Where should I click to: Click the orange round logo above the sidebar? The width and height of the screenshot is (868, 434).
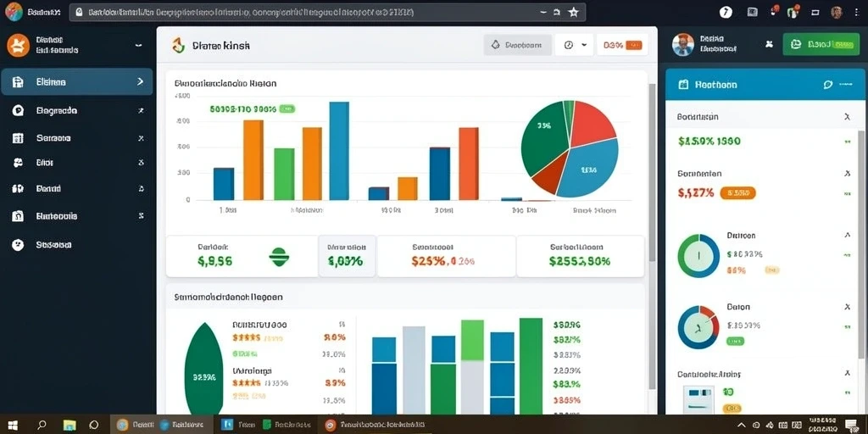[x=19, y=45]
